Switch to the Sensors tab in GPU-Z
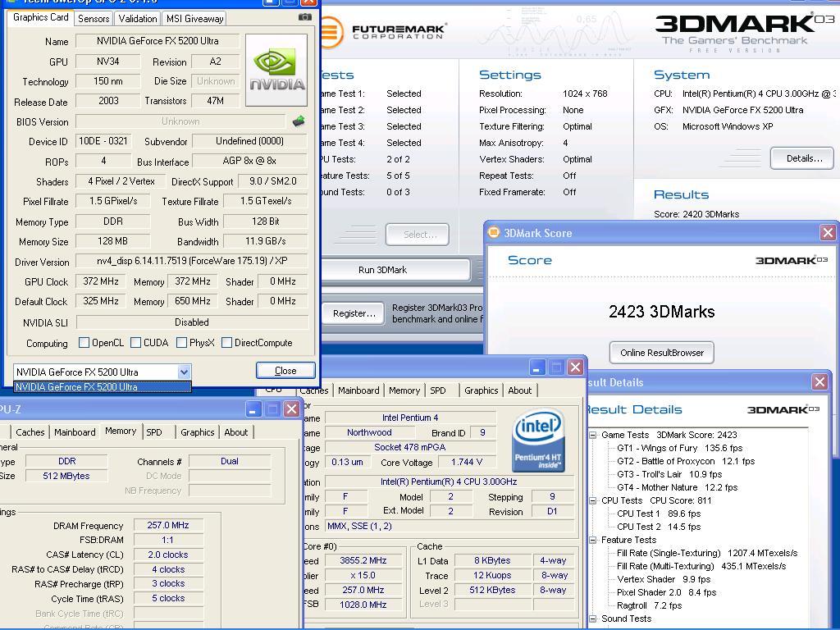 click(94, 19)
